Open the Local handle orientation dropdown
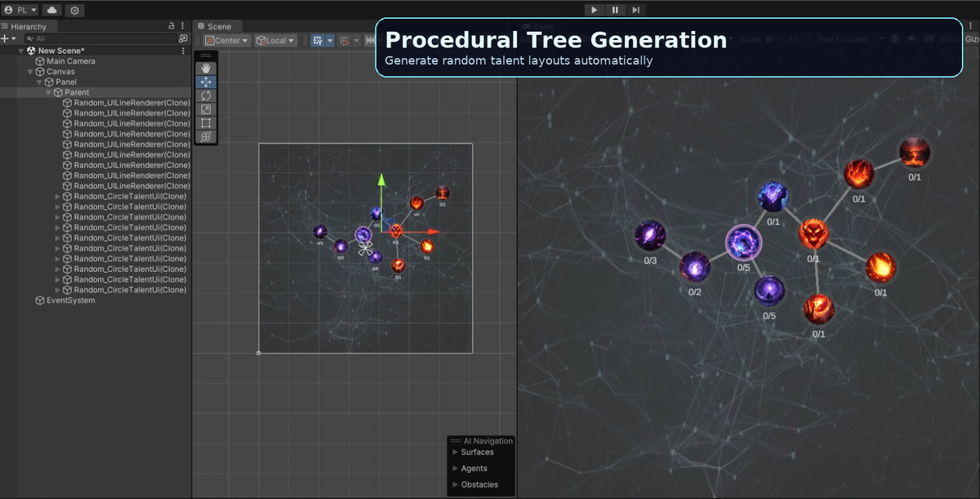 point(275,40)
